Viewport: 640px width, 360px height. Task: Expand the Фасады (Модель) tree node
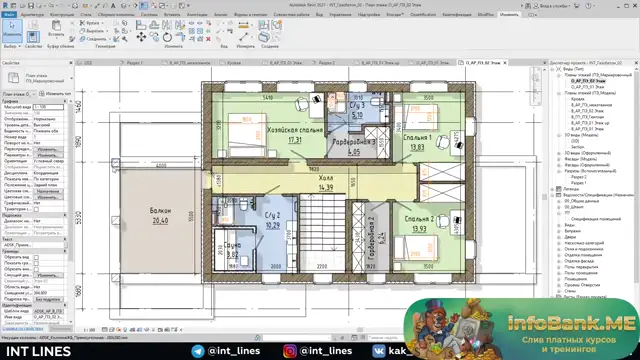(x=559, y=159)
